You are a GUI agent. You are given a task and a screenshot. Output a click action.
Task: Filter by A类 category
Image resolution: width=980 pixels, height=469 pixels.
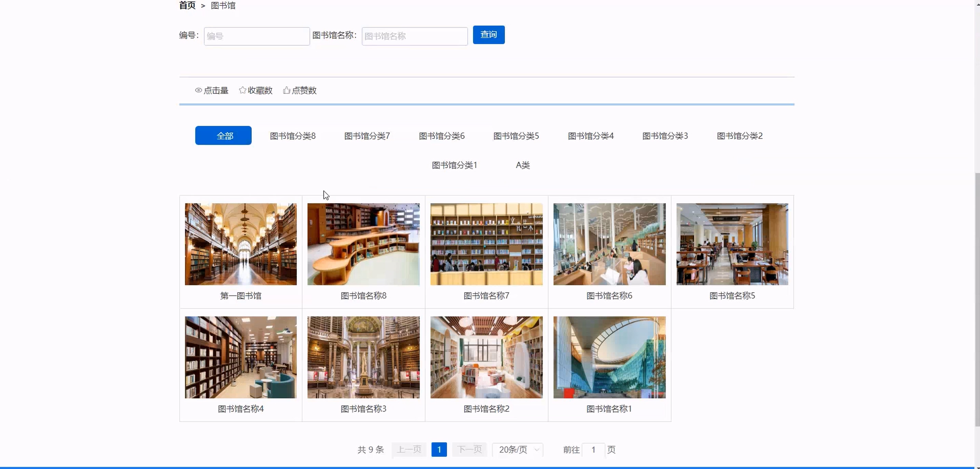point(522,165)
